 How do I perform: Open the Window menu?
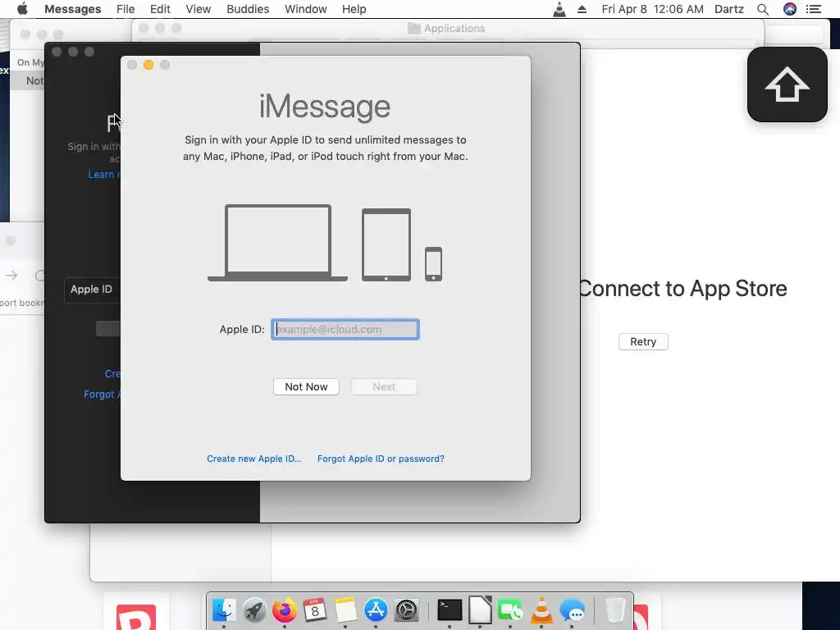(x=305, y=9)
